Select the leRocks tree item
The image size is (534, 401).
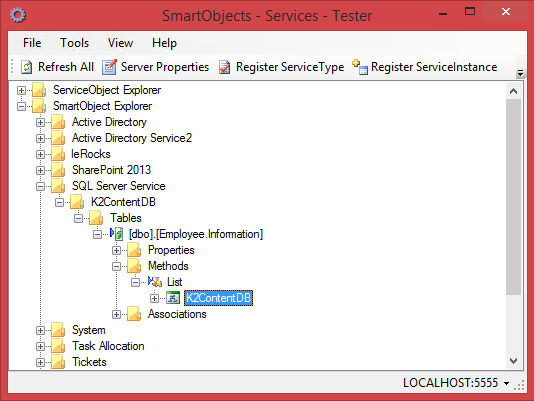(x=91, y=154)
